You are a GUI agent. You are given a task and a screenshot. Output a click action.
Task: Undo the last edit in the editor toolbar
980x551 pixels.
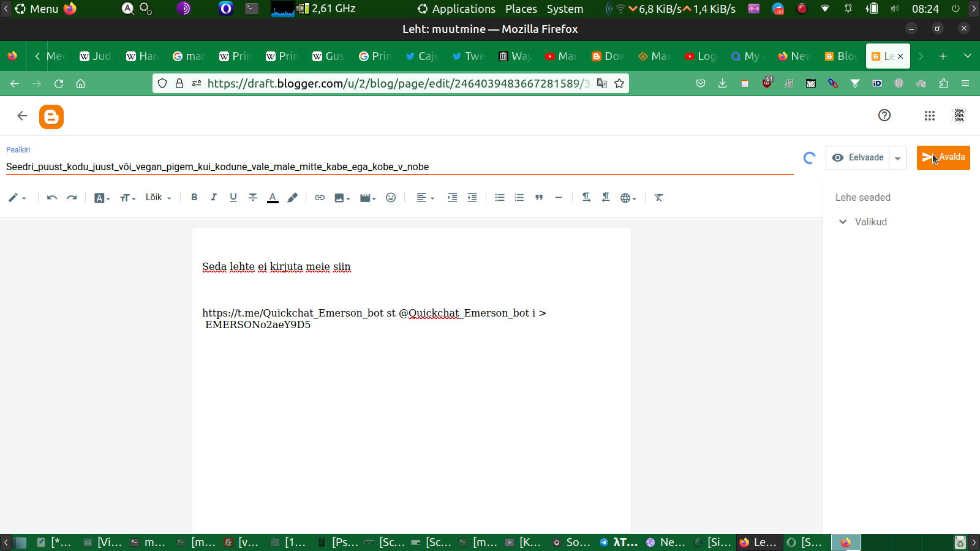click(52, 198)
